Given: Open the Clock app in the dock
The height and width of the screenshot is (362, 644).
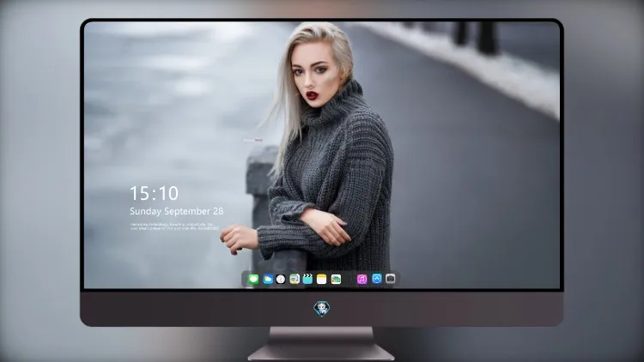Looking at the screenshot, I should pyautogui.click(x=281, y=279).
